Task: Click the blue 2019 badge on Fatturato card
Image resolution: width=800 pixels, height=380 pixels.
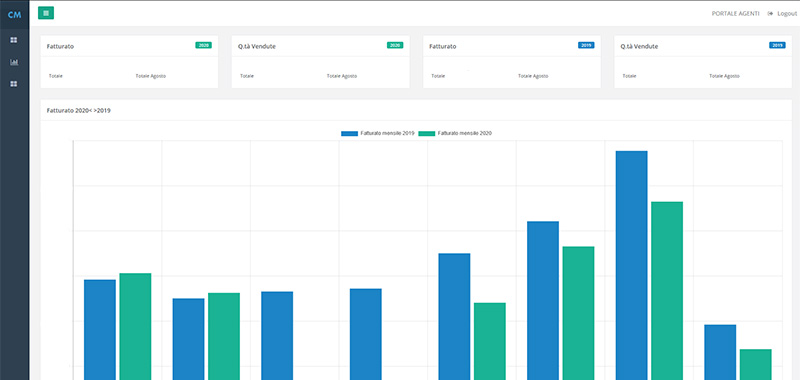Action: (x=586, y=45)
